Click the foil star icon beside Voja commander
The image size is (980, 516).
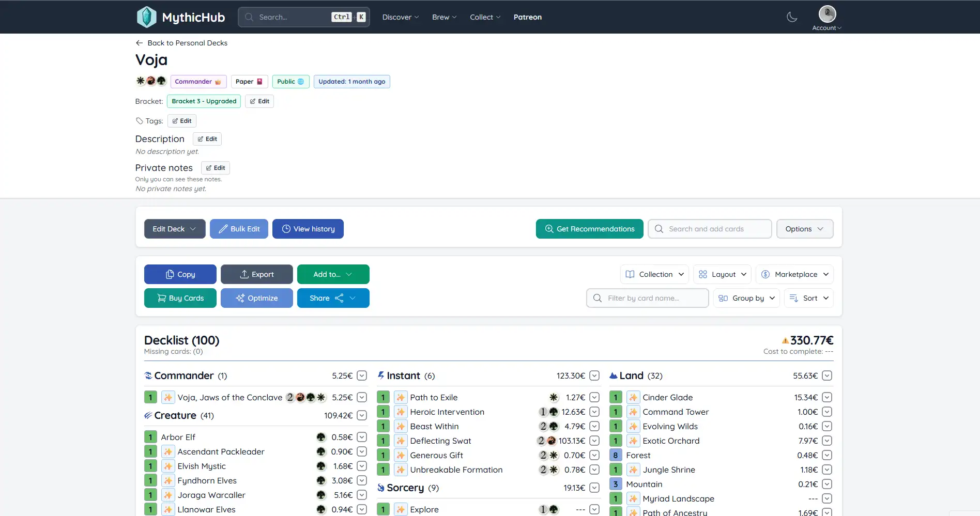point(168,397)
